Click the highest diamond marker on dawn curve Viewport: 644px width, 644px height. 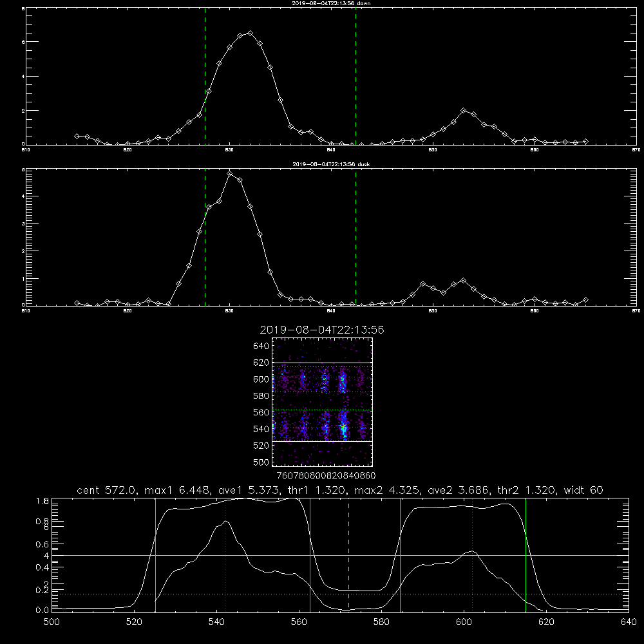click(x=250, y=33)
